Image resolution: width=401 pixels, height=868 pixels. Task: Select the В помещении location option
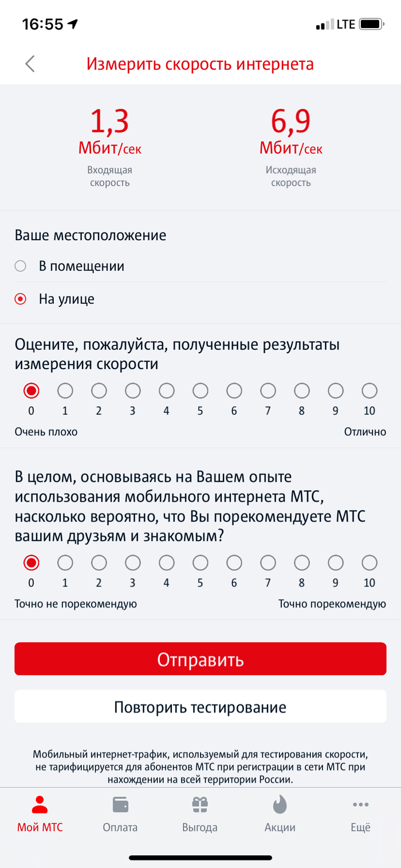21,266
